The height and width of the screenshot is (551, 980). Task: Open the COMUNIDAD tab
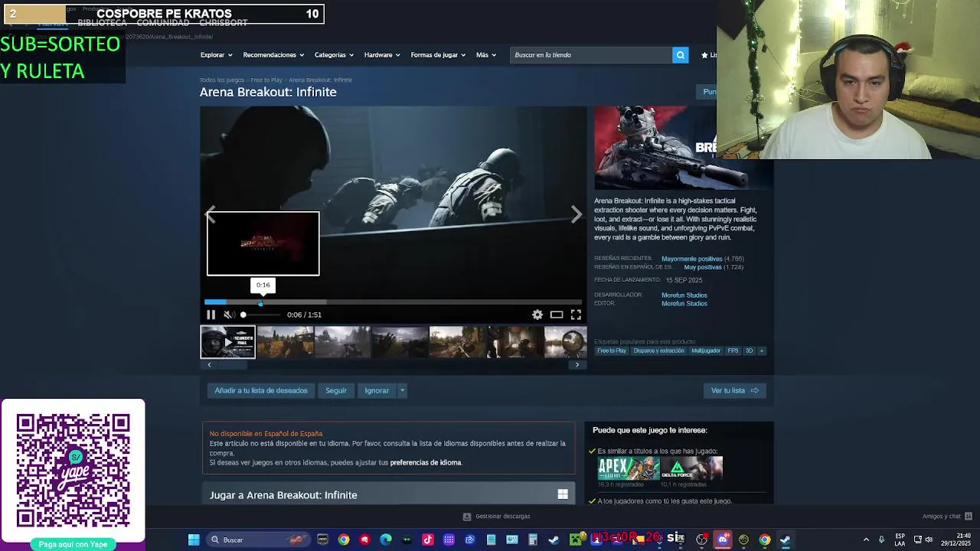click(x=163, y=23)
